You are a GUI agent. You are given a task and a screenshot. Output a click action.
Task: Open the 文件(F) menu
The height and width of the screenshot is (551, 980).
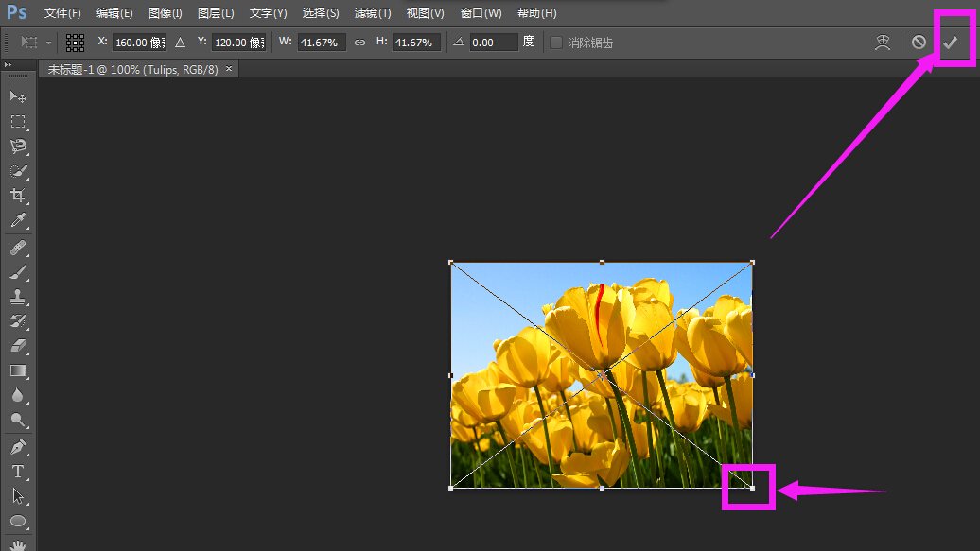coord(62,13)
